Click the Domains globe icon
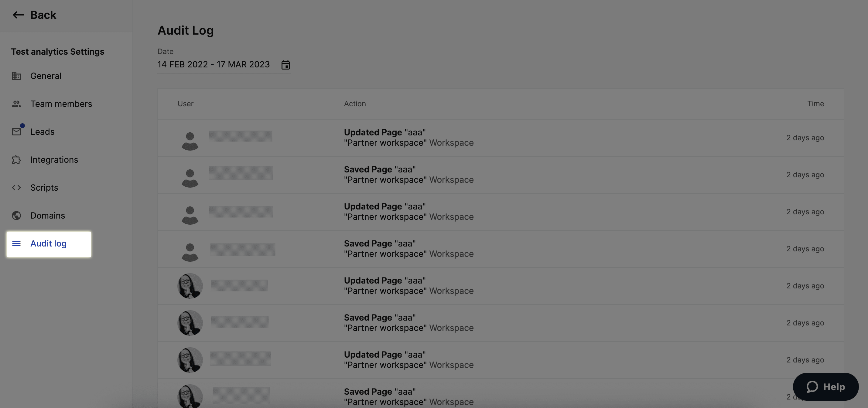This screenshot has width=868, height=408. click(16, 215)
